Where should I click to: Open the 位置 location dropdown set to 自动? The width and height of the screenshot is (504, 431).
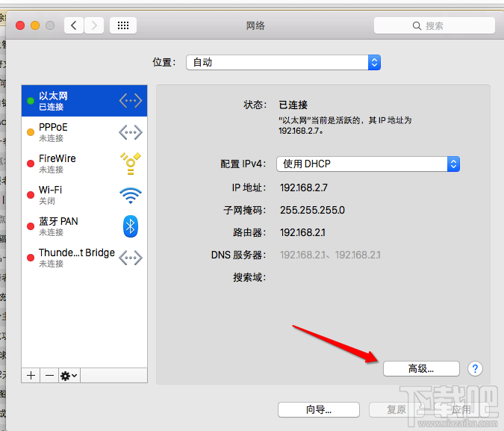pos(283,63)
